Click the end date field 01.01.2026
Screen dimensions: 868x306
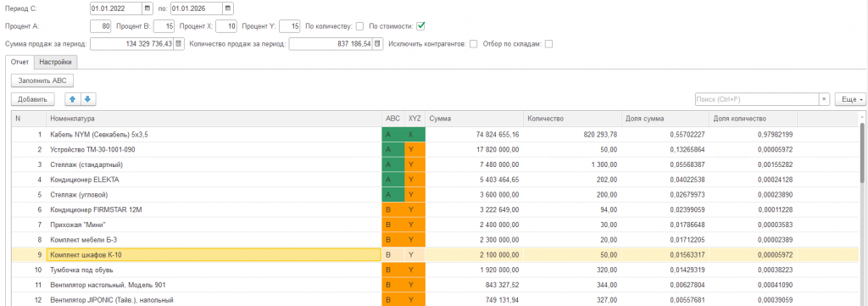pyautogui.click(x=197, y=8)
